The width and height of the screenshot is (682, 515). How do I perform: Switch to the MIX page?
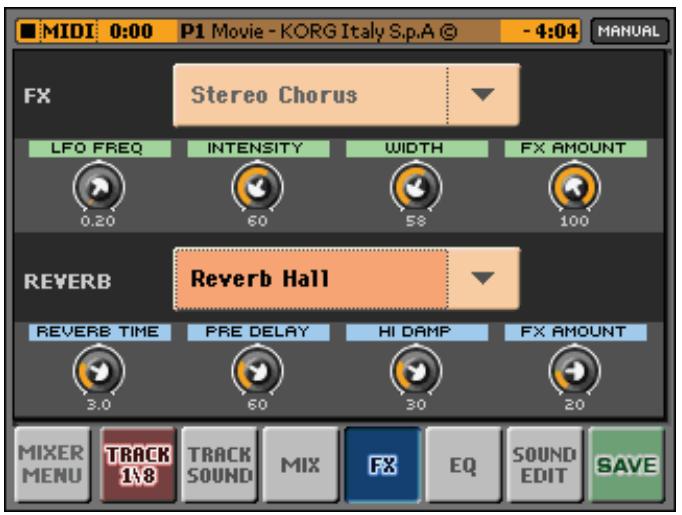[x=301, y=464]
